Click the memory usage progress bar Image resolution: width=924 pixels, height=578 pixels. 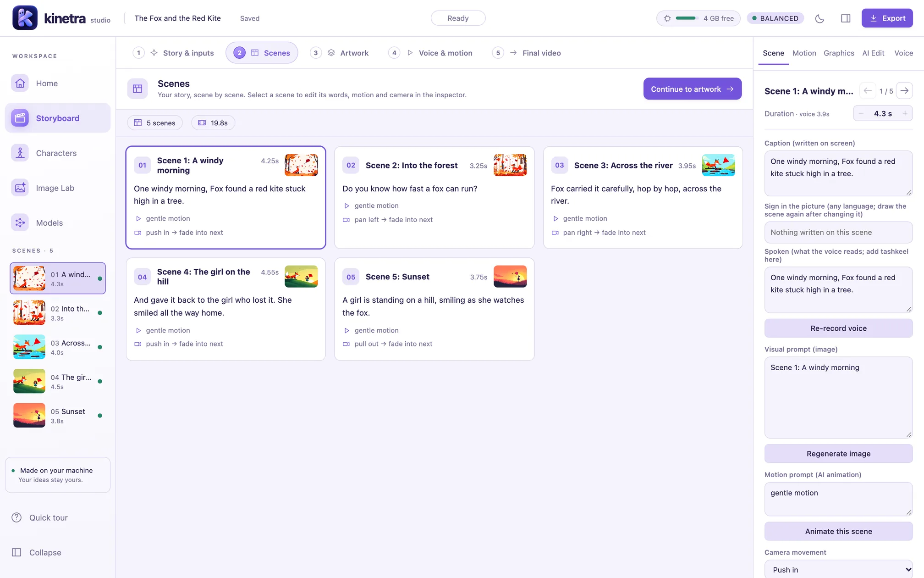686,18
